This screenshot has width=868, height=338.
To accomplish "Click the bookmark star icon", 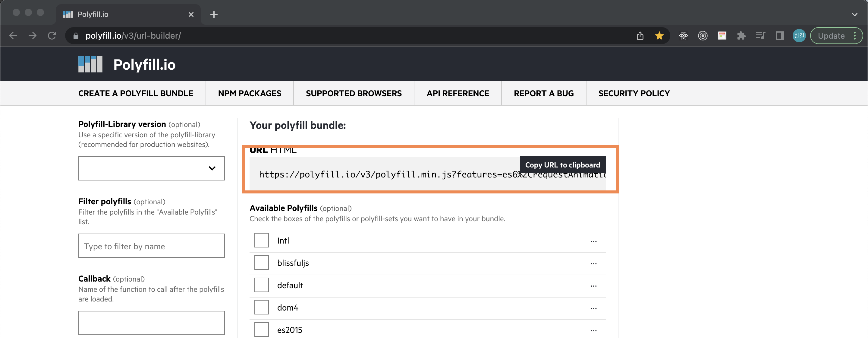I will pyautogui.click(x=659, y=36).
